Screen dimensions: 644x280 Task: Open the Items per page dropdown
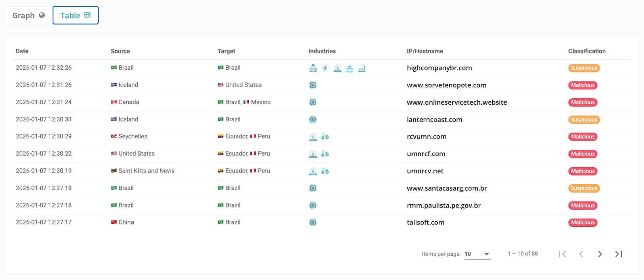[477, 254]
